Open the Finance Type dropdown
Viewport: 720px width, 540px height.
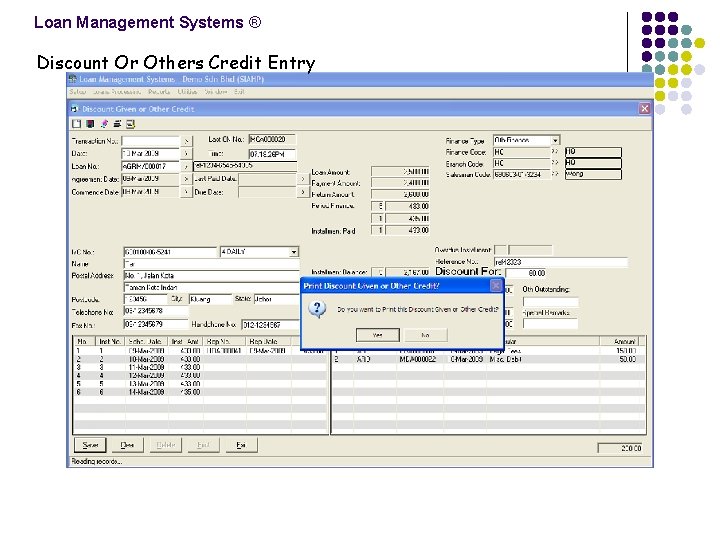(x=555, y=140)
